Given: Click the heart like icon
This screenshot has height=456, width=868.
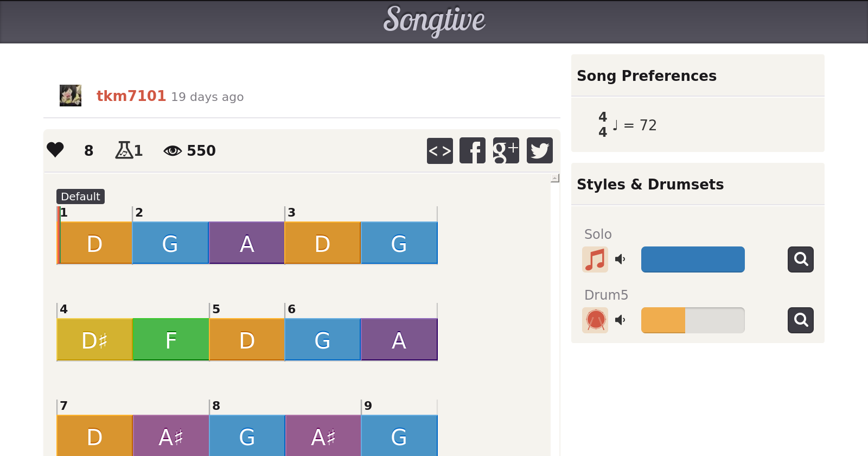Looking at the screenshot, I should (55, 150).
